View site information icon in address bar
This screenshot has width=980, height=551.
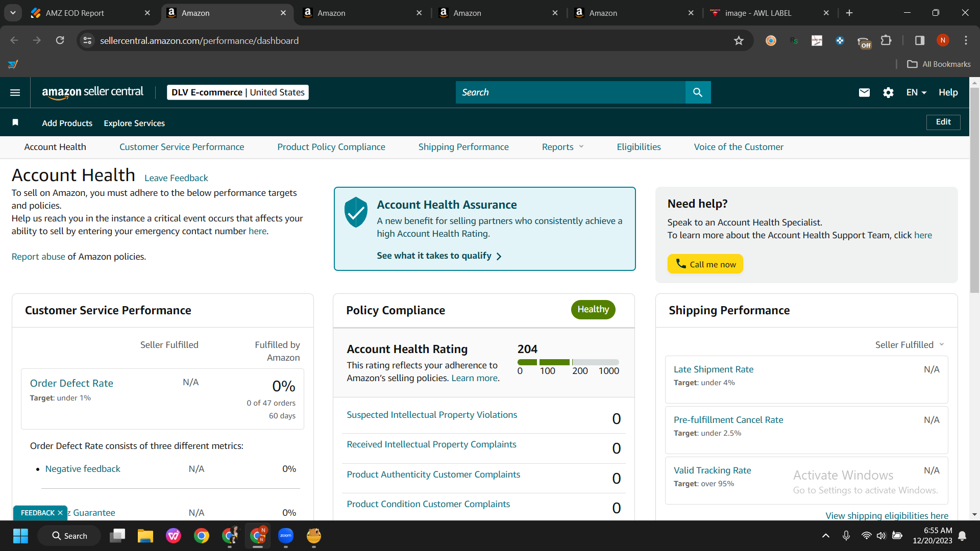[x=88, y=40]
